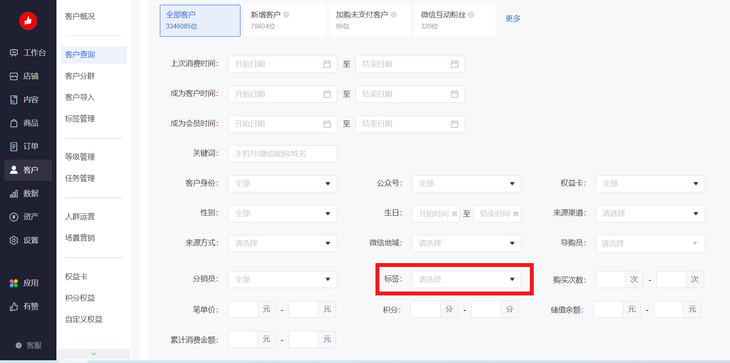The image size is (730, 363).
Task: Click 成为客户时间 start date field
Action: (283, 94)
